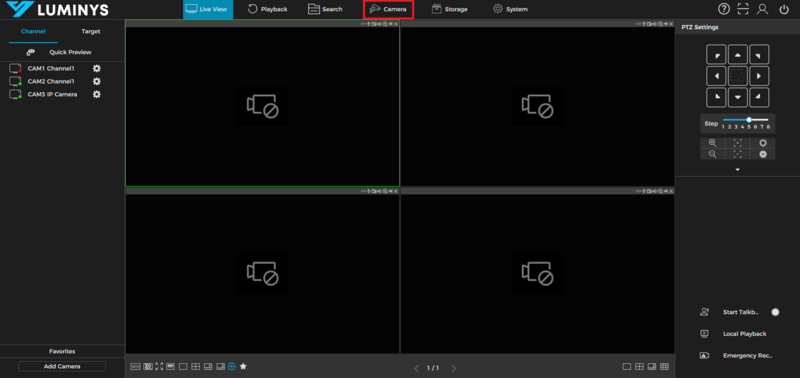Choose single-view layout in bottom-left toolbar
Screen dimensions: 800x378
pyautogui.click(x=183, y=366)
